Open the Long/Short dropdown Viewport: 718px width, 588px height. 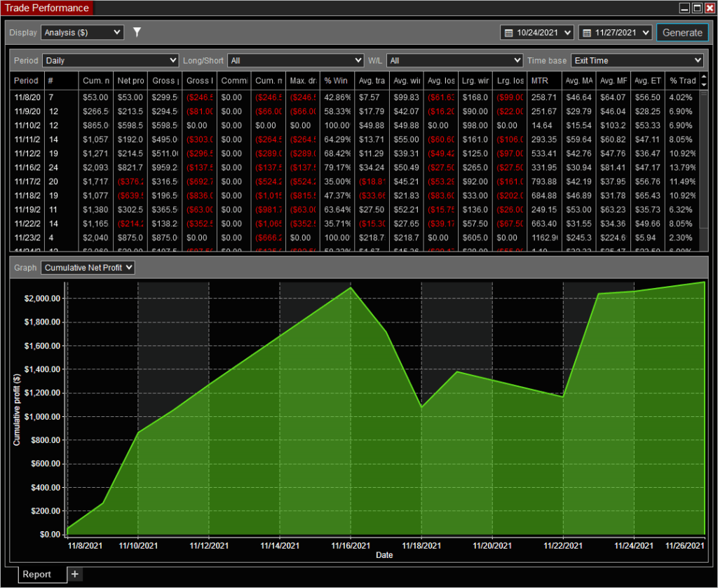coord(295,61)
